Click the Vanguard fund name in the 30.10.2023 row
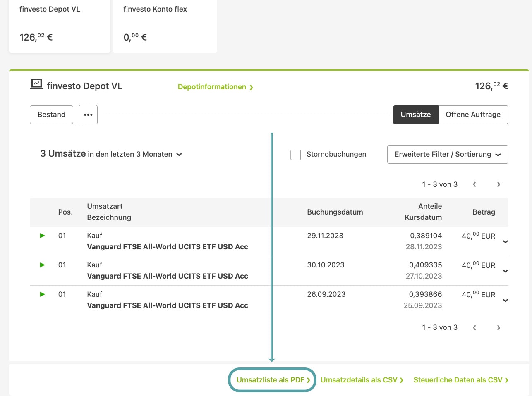This screenshot has width=532, height=396. pyautogui.click(x=168, y=276)
